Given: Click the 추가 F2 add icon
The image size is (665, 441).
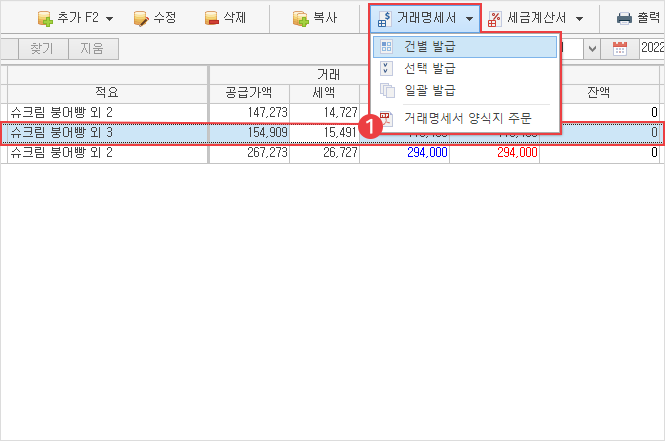Looking at the screenshot, I should pyautogui.click(x=45, y=18).
